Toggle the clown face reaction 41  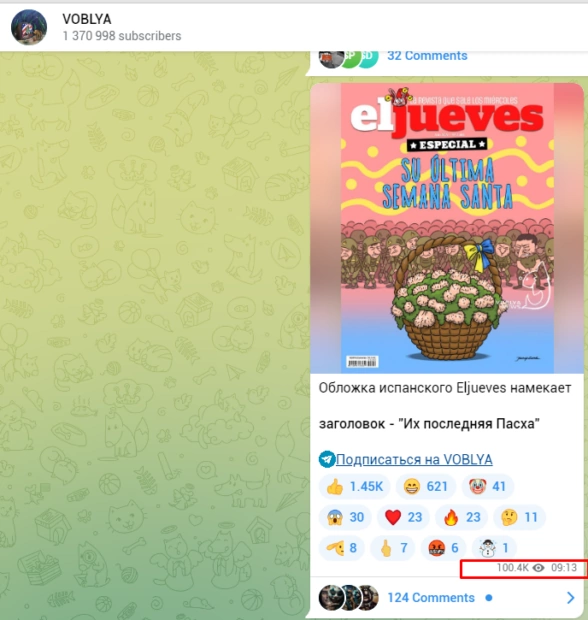[x=487, y=486]
